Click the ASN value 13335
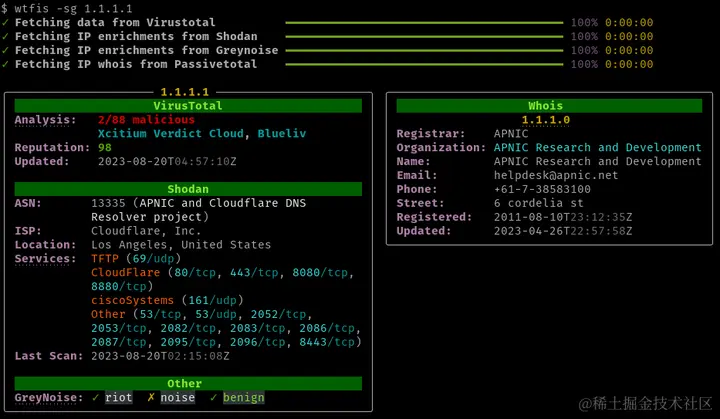720x419 pixels. (x=108, y=203)
